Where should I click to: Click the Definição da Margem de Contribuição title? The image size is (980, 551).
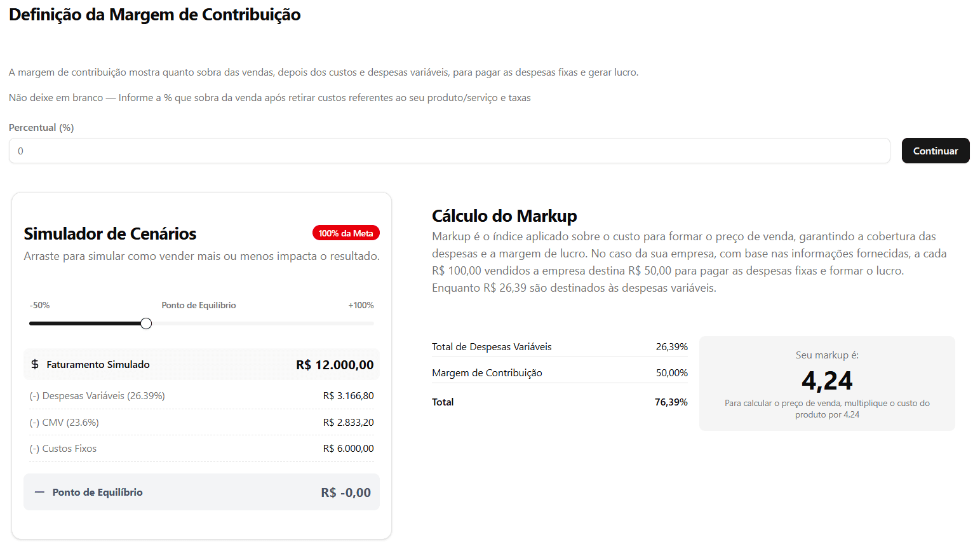pyautogui.click(x=154, y=14)
